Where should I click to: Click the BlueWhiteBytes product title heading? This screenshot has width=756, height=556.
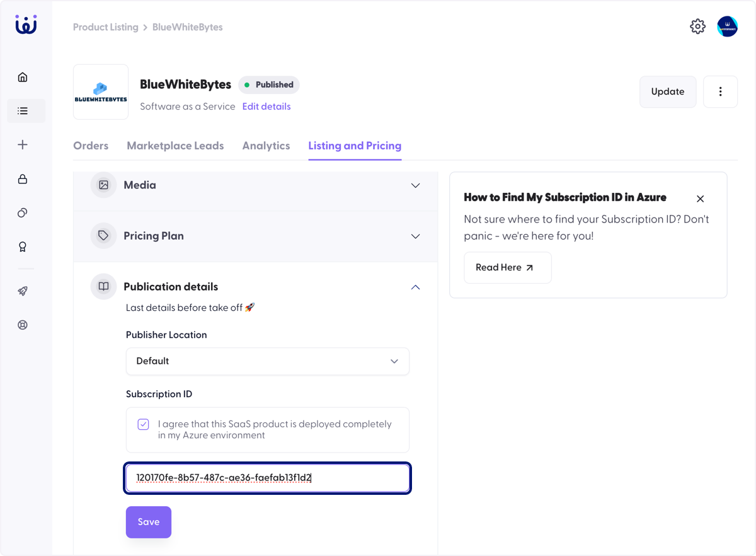(186, 84)
